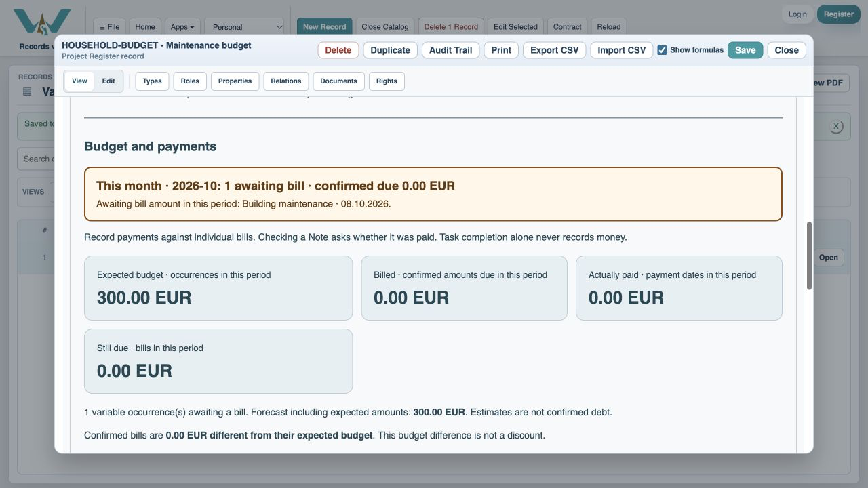Click the 0.00 EUR value under Actually paid
Screen dimensions: 868x488
(626, 298)
